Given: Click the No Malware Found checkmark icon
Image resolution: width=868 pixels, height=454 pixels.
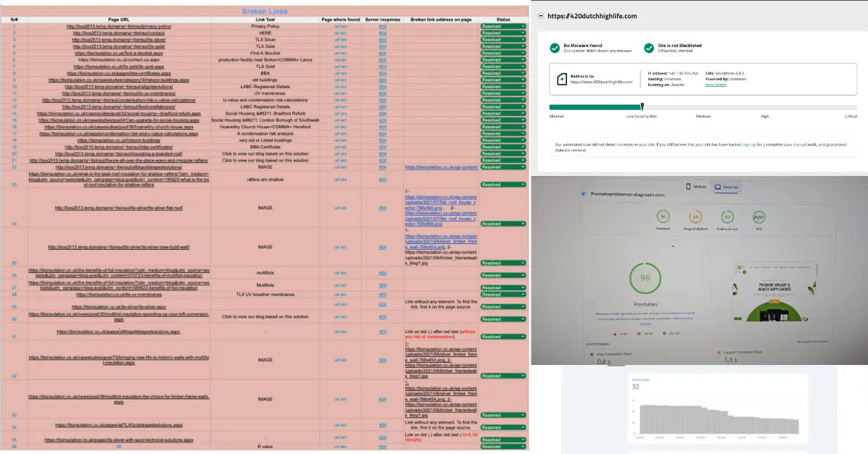Looking at the screenshot, I should pos(554,48).
